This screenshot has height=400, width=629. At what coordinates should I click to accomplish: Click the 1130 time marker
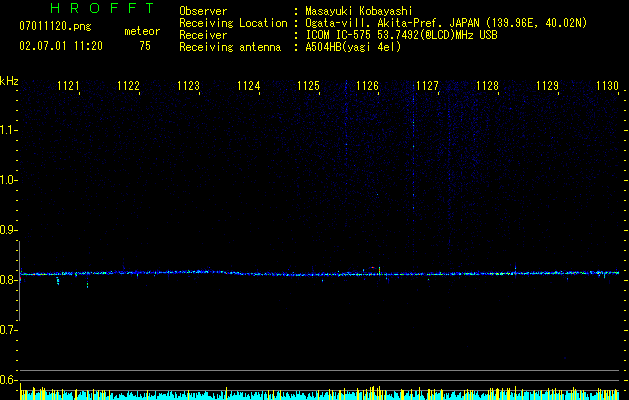click(607, 86)
